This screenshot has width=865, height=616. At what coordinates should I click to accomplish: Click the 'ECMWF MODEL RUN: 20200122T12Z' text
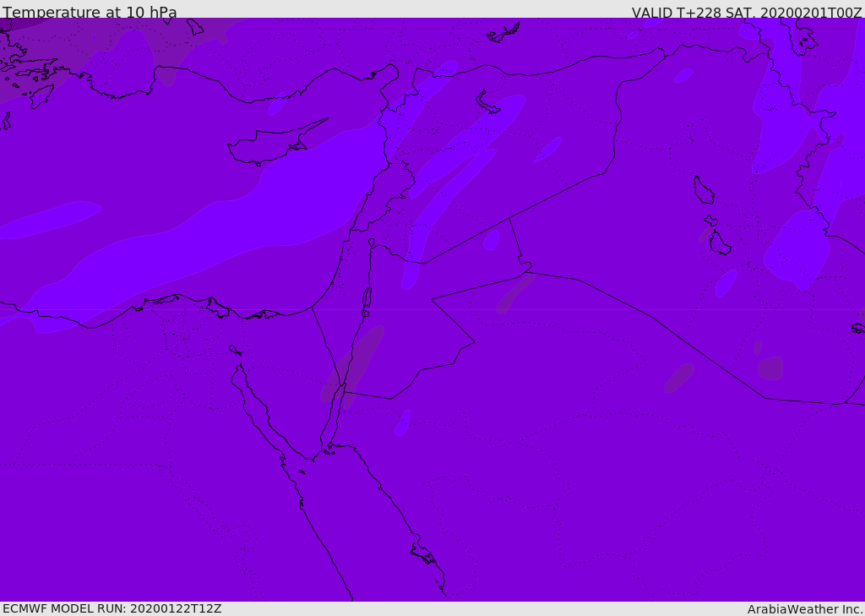click(112, 608)
